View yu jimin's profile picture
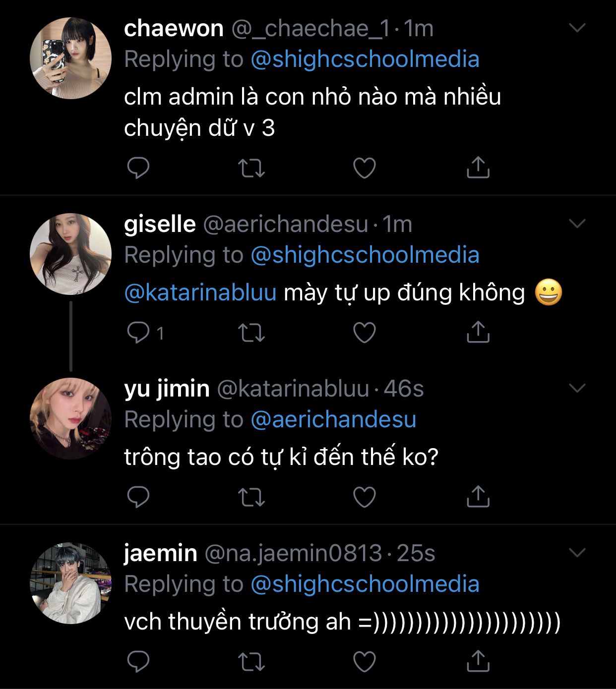Viewport: 616px width, 689px height. point(70,418)
